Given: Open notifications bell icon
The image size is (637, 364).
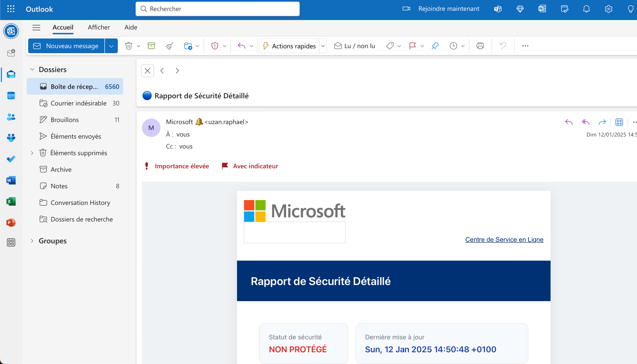Looking at the screenshot, I should (586, 9).
